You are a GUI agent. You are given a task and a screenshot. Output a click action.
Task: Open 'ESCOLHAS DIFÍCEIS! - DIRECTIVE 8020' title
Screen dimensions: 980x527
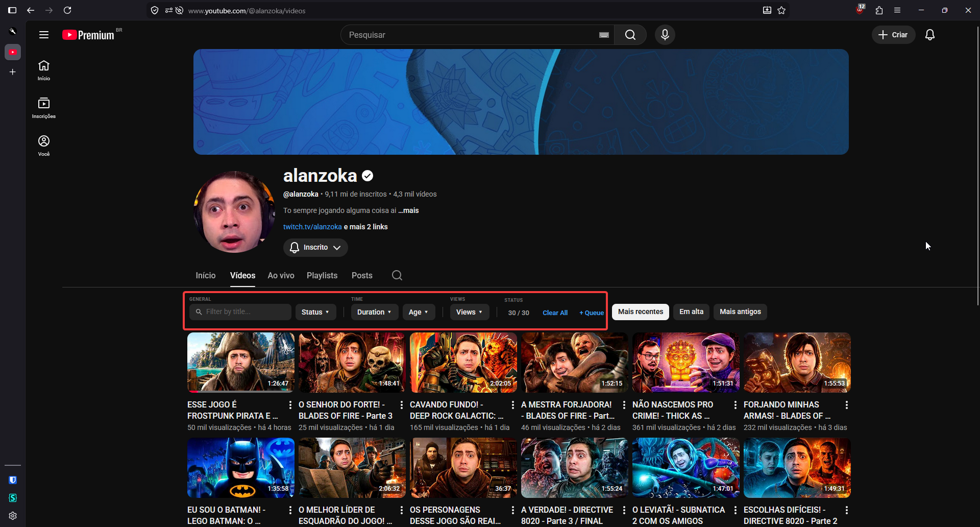790,515
